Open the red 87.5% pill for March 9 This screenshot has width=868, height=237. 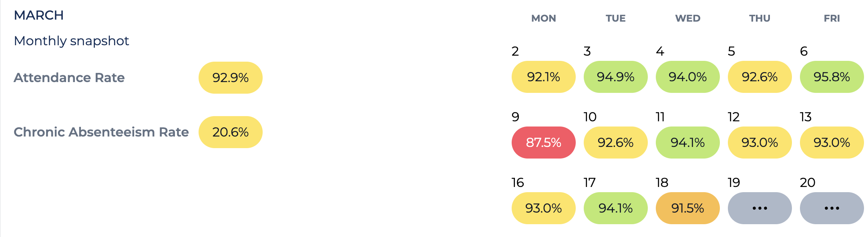coord(543,143)
